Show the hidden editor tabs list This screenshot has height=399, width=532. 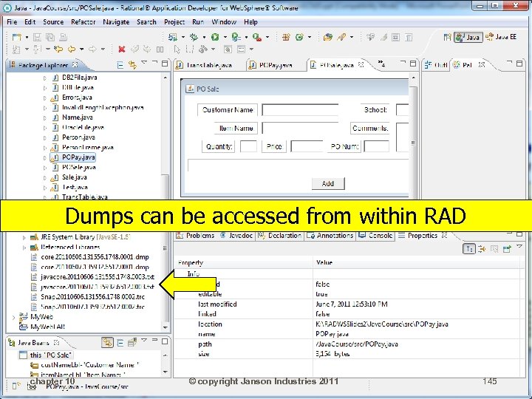point(382,64)
